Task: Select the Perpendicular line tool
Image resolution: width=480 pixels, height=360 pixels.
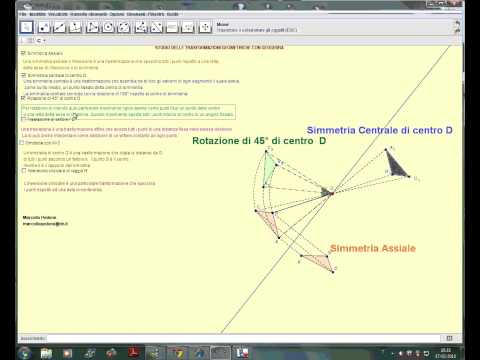Action: point(76,27)
